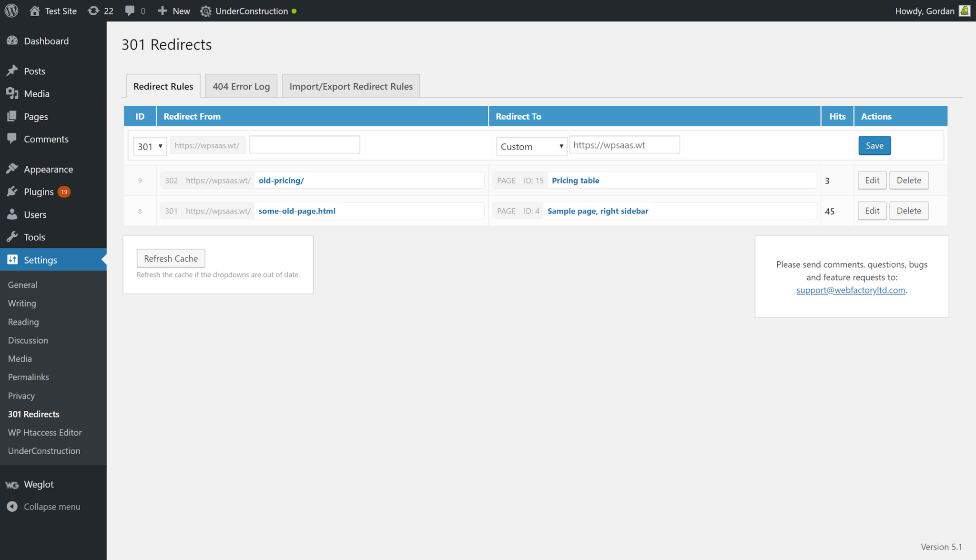Screen dimensions: 976x560
Task: Click the Refresh Cache button
Action: point(171,258)
